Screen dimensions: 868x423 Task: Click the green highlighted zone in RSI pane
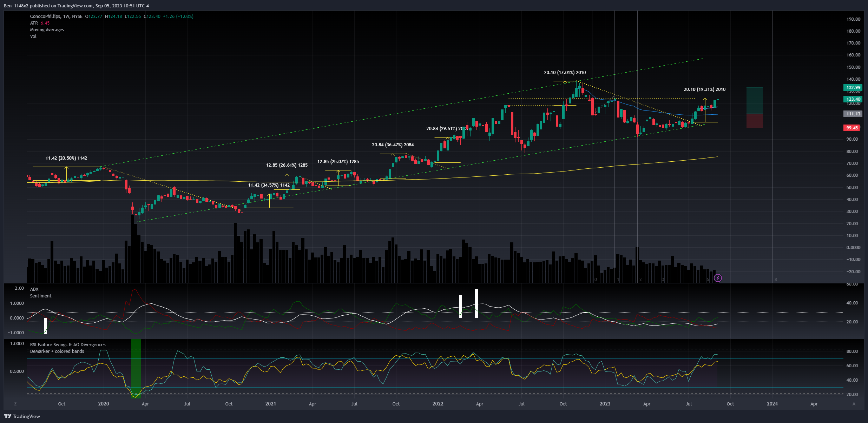(136, 368)
